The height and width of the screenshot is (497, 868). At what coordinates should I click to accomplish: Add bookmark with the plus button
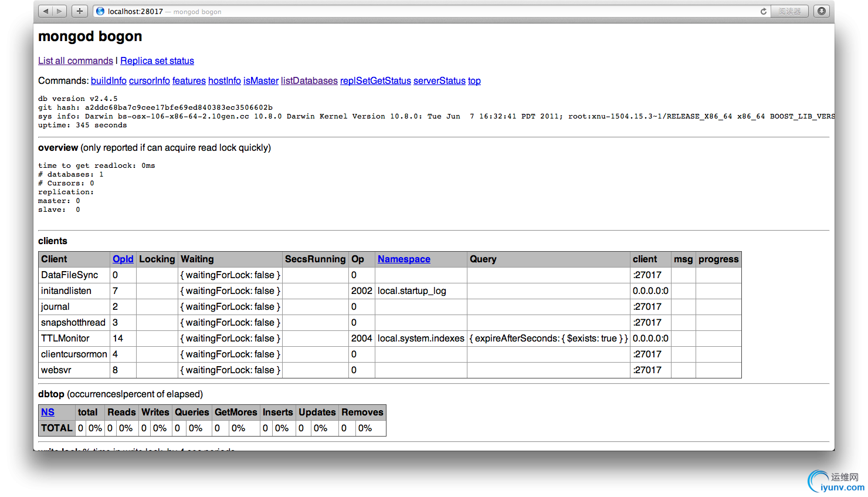[x=80, y=11]
